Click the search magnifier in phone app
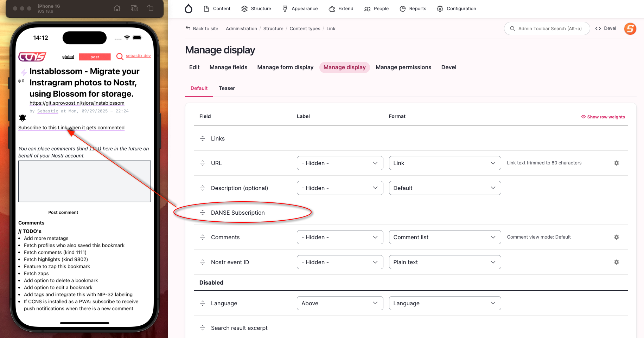Screen dimensions: 644x338 [120, 57]
